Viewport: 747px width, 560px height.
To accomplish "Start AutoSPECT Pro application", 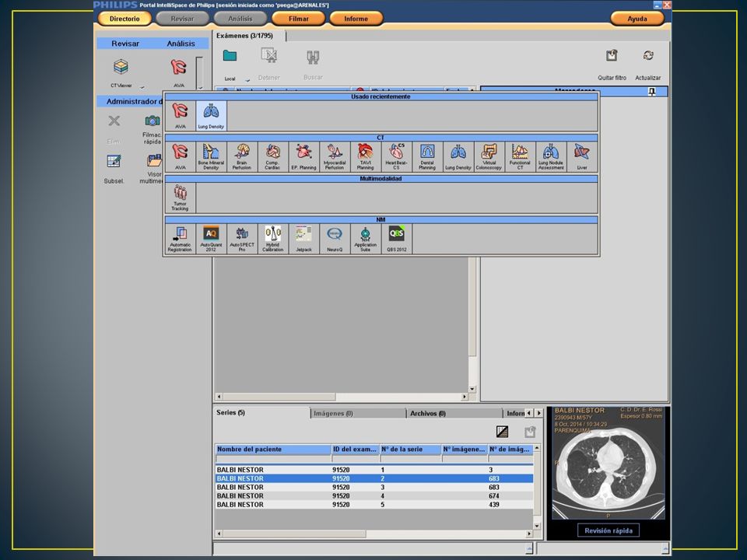I will point(242,239).
